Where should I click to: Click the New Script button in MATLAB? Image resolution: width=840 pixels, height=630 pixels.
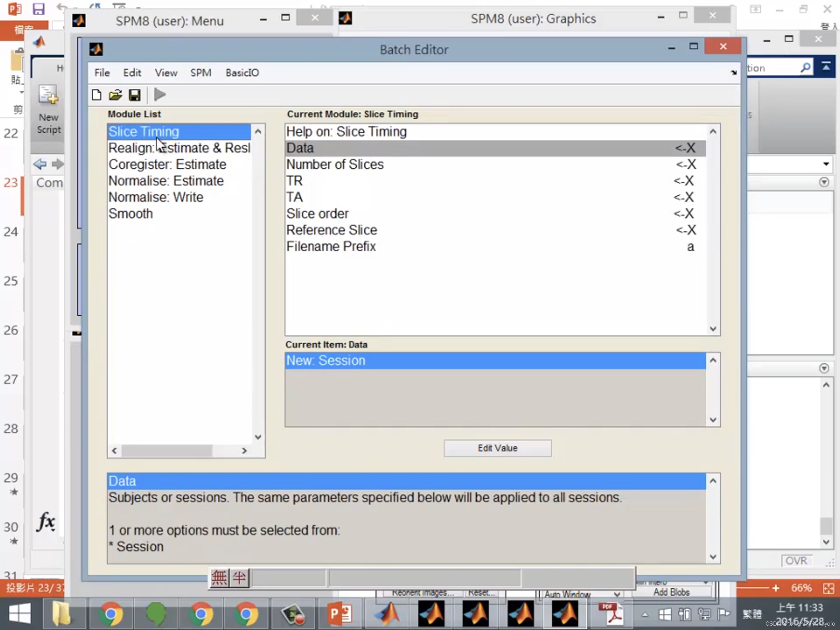tap(49, 110)
